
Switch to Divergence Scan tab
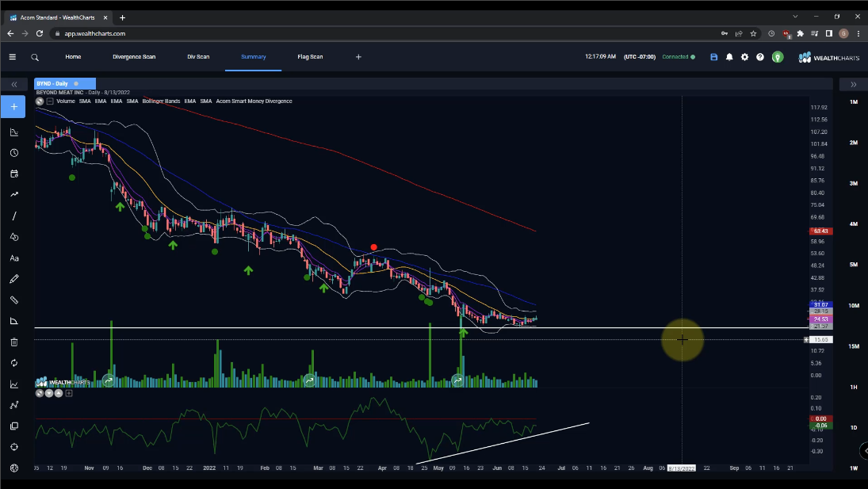[x=134, y=57]
